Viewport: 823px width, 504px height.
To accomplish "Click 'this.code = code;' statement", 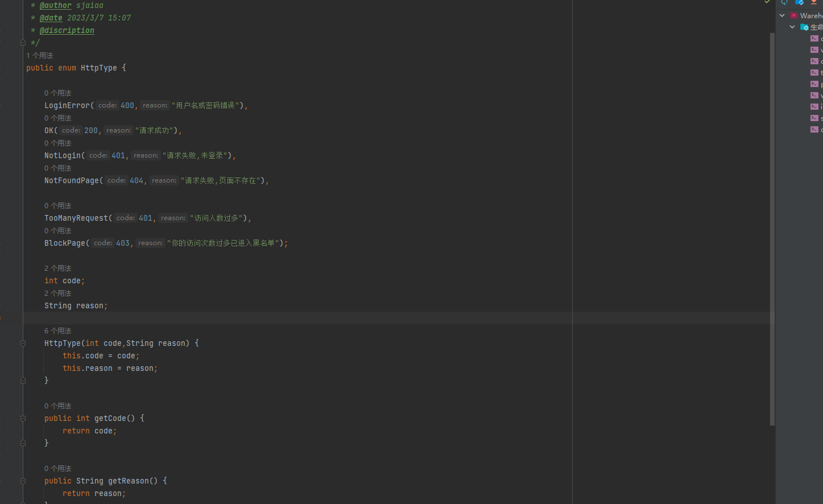I will (101, 356).
